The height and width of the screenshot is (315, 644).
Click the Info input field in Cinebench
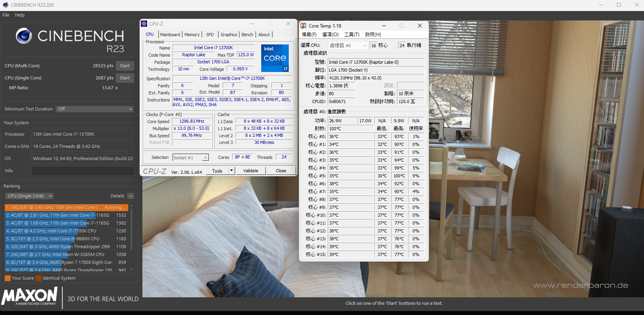coord(83,171)
